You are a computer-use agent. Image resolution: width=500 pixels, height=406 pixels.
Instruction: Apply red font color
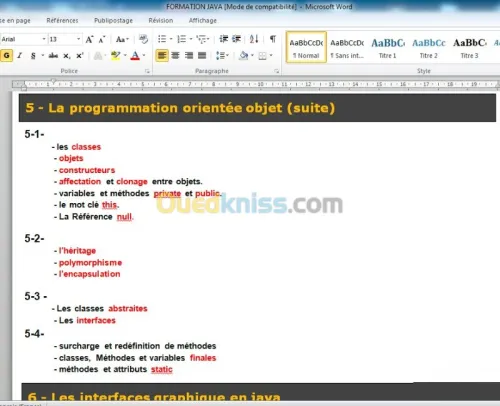coord(135,55)
